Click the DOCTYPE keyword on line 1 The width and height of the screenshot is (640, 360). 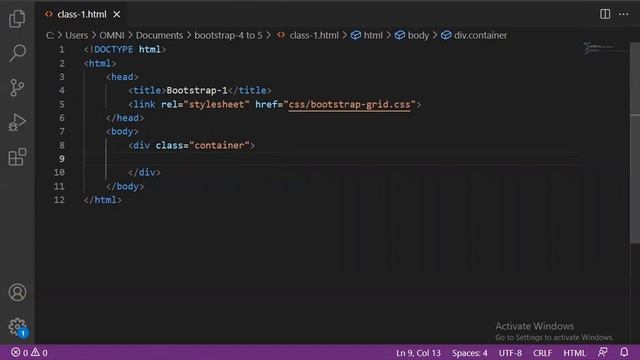[x=113, y=50]
